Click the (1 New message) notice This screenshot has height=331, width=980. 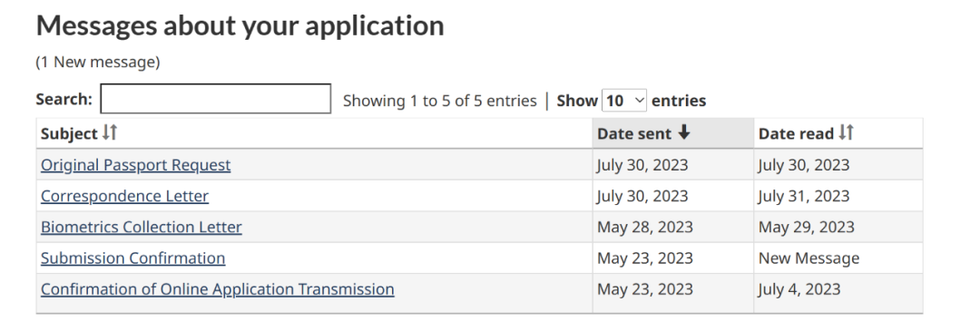click(x=97, y=62)
